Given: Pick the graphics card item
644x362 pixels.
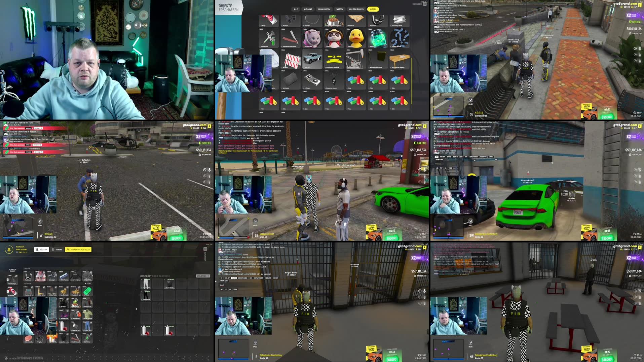Looking at the screenshot, I should point(312,80).
